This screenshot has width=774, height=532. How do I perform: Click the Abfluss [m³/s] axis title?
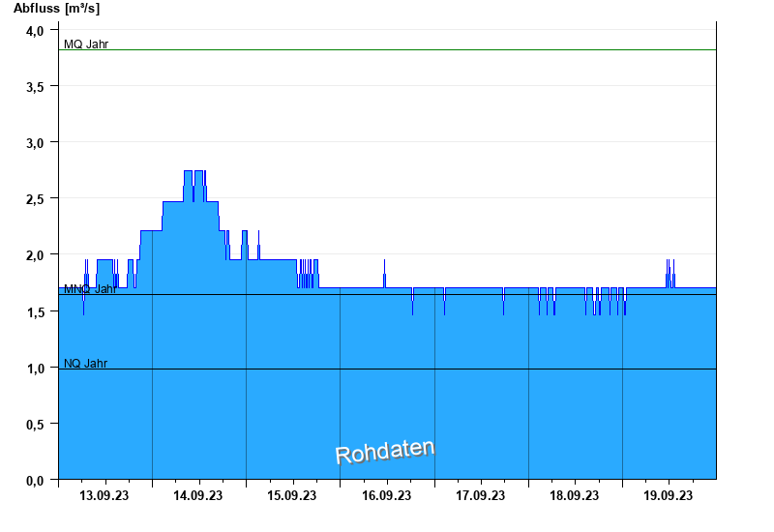[x=56, y=9]
